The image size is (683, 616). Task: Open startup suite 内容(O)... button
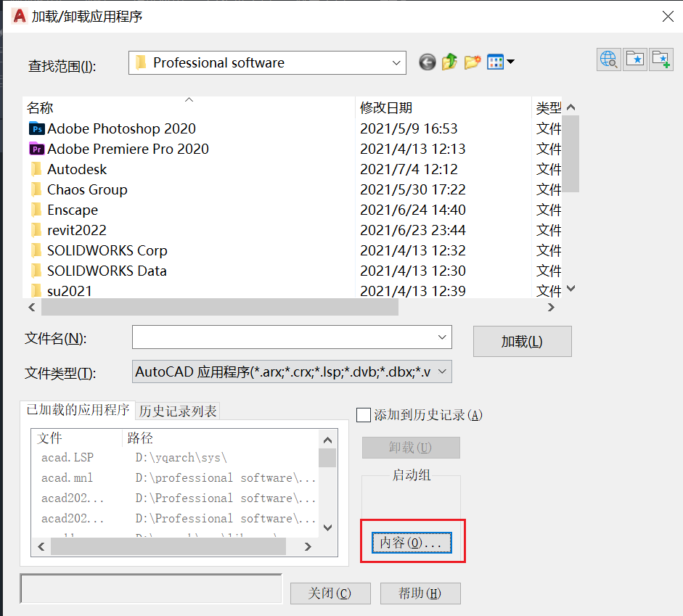pyautogui.click(x=412, y=543)
